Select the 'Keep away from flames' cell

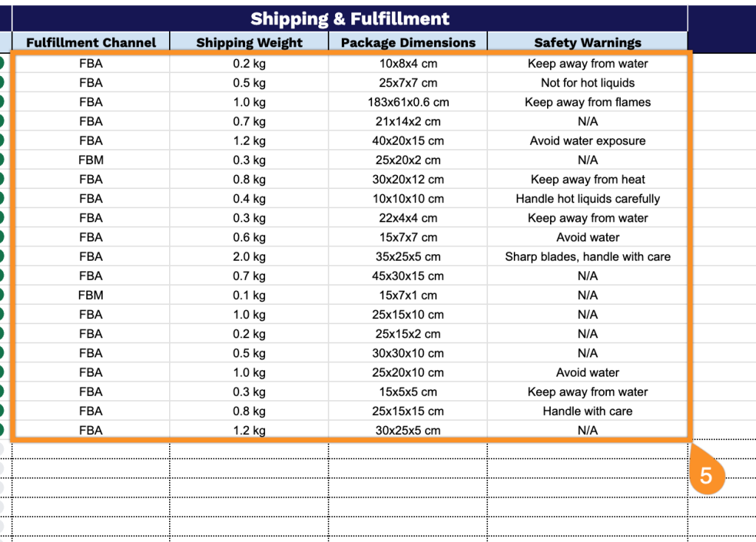(x=588, y=102)
